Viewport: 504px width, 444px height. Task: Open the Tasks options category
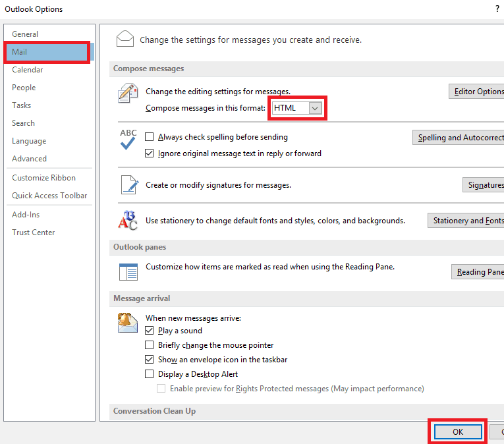click(x=49, y=105)
